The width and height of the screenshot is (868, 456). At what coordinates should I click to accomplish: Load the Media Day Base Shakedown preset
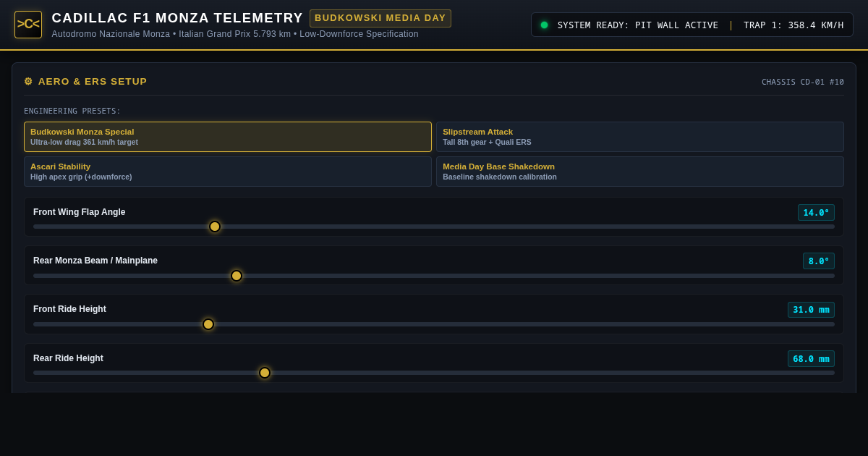640,172
